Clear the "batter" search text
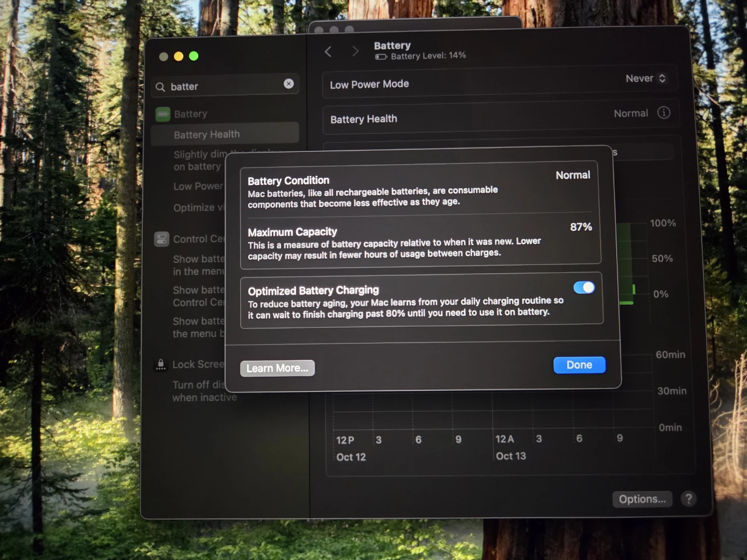This screenshot has height=560, width=747. pos(289,83)
